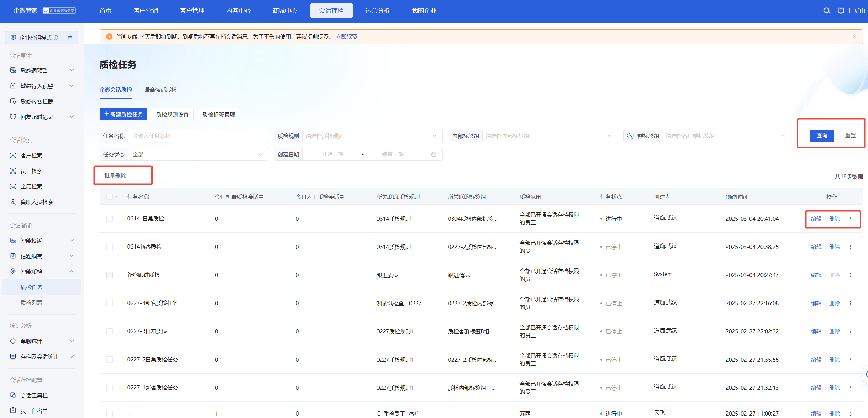Click the 任务名称 input field
Screen dimensions: 868x418
pyautogui.click(x=198, y=136)
